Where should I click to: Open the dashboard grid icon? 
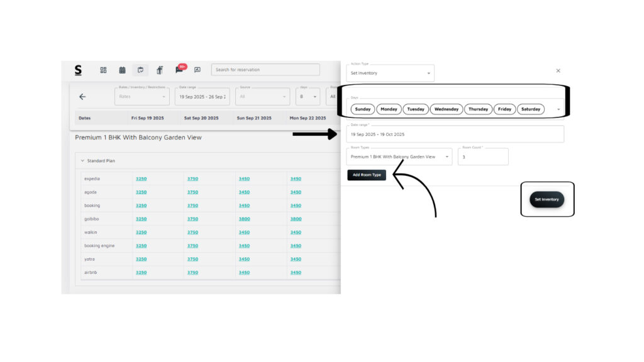[104, 70]
